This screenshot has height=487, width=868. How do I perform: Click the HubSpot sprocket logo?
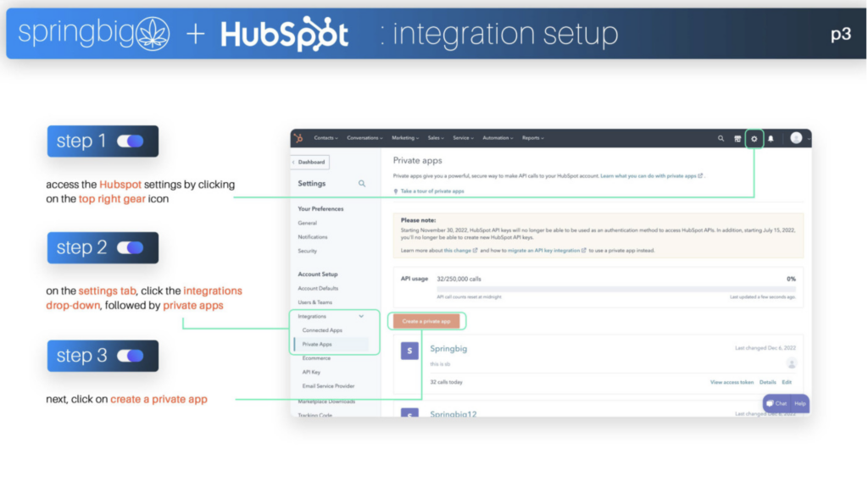point(298,138)
